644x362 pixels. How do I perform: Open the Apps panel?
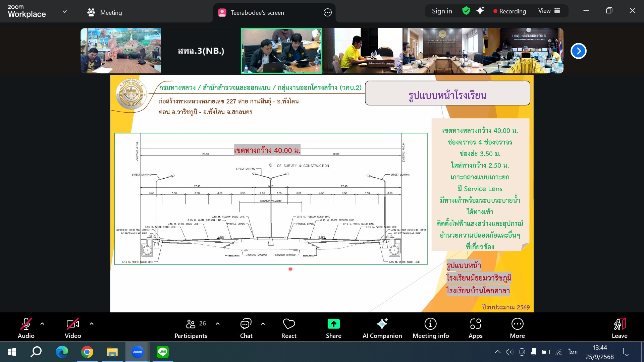[475, 324]
